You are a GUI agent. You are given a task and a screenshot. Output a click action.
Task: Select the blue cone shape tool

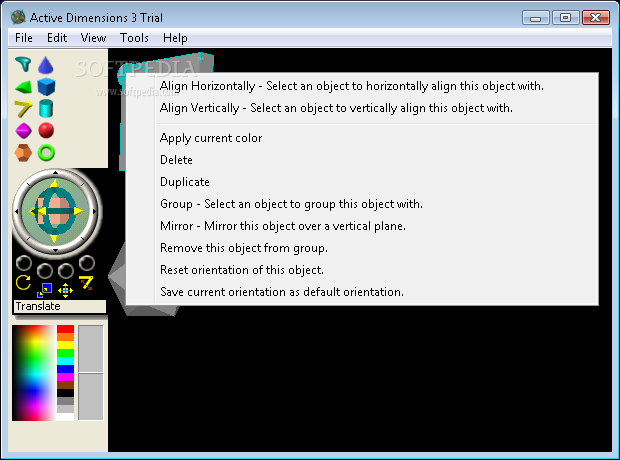tap(46, 65)
